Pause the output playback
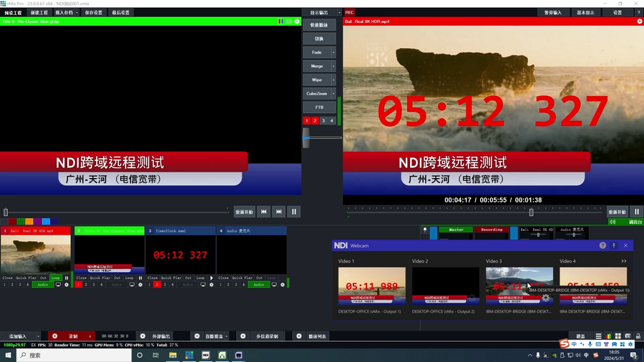Viewport: 644px width, 362px height. pos(636,212)
